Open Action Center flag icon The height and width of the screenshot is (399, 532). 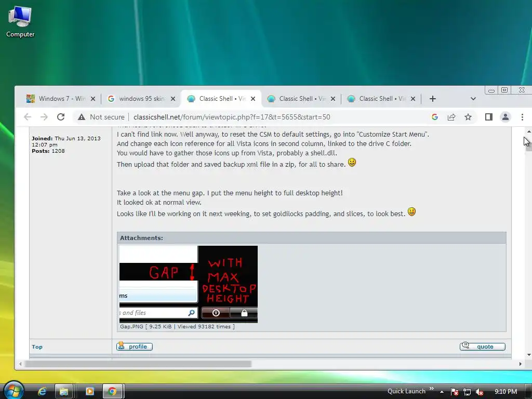pyautogui.click(x=455, y=392)
